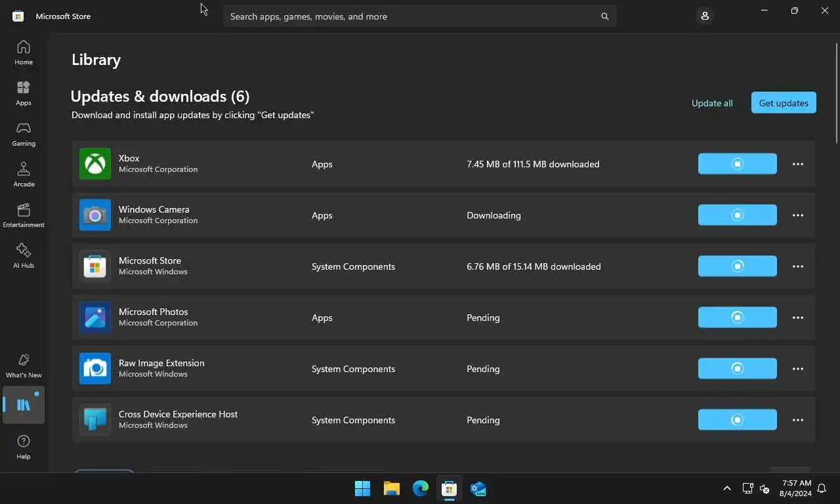Screen dimensions: 840x504
Task: Open more options for Microsoft Photos
Action: coord(798,318)
